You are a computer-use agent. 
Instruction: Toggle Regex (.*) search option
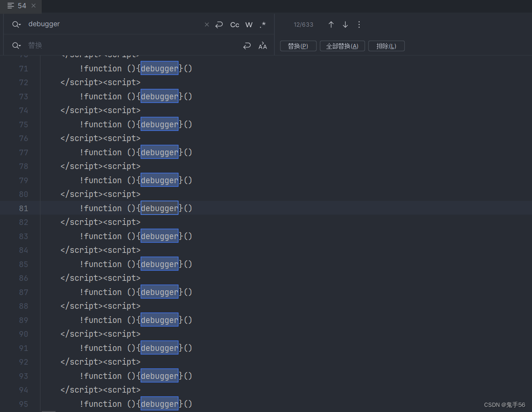pyautogui.click(x=263, y=25)
